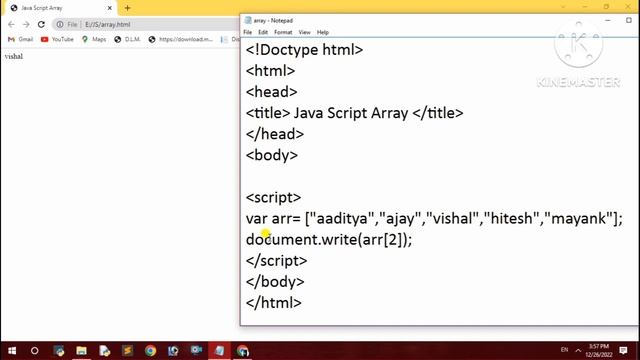The height and width of the screenshot is (360, 640).
Task: Click the </head> closing tag line
Action: pyautogui.click(x=275, y=134)
